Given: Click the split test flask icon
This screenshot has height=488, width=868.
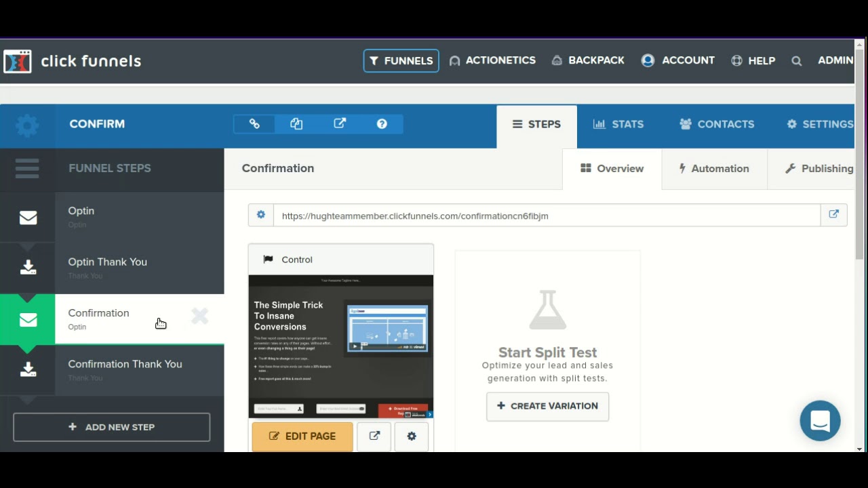Looking at the screenshot, I should (547, 310).
